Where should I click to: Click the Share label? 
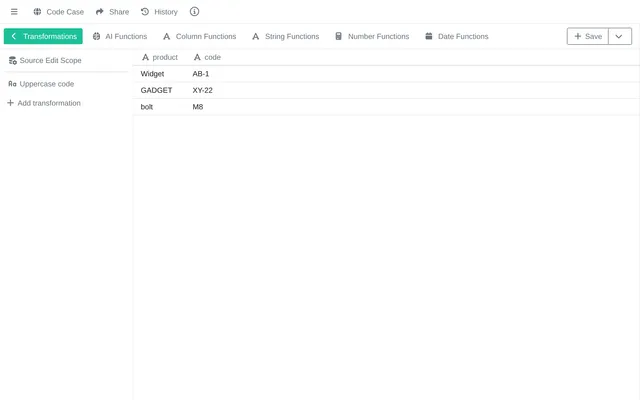(x=119, y=12)
